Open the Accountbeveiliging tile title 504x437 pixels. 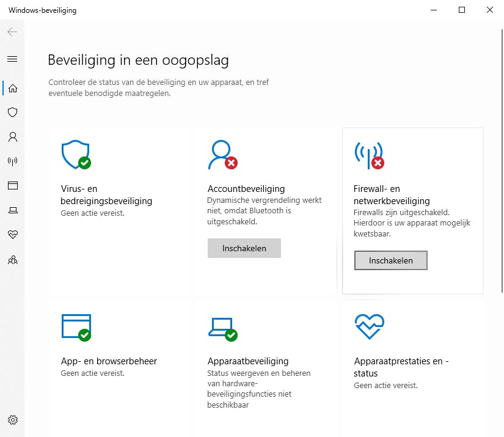click(x=246, y=189)
